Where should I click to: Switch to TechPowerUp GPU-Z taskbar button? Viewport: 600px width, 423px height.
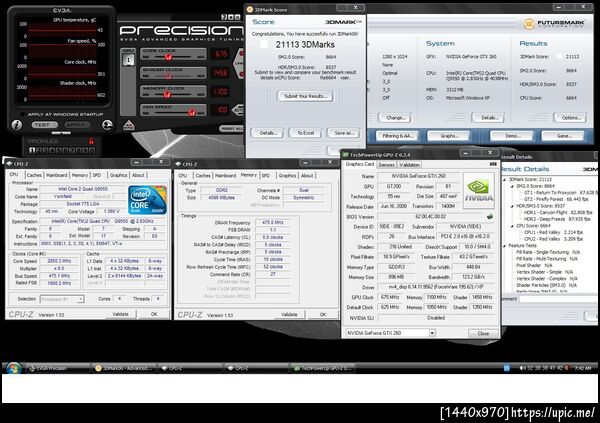click(323, 368)
